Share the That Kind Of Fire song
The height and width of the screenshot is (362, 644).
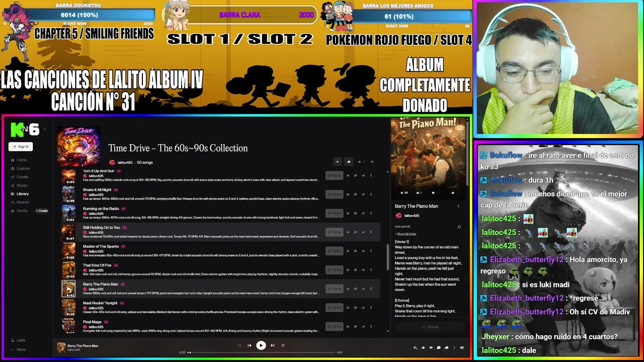[363, 269]
